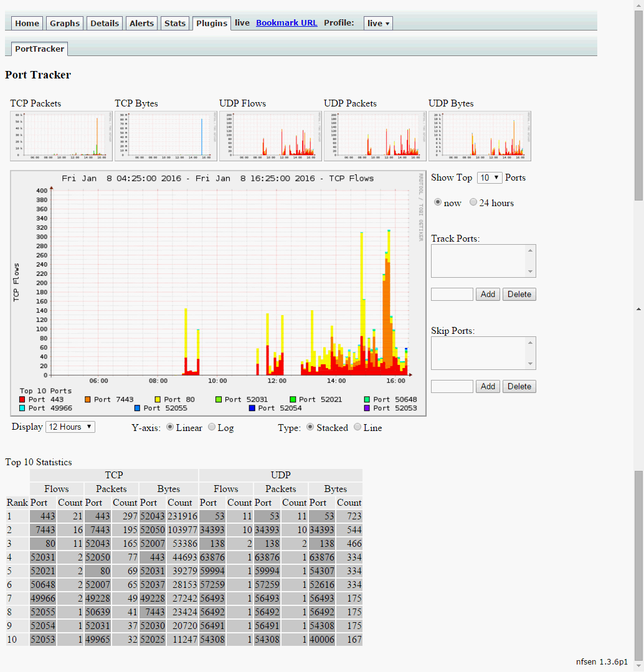Switch to the Stats tab

click(x=175, y=23)
